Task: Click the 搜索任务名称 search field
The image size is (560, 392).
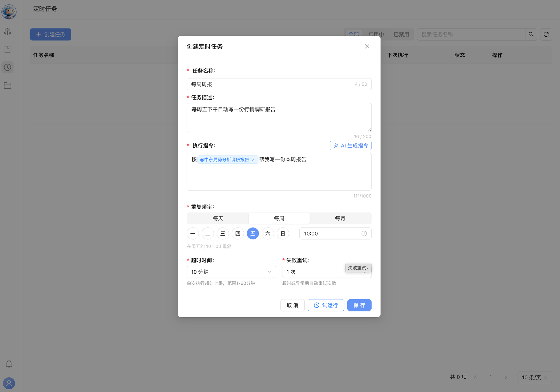Action: 471,34
